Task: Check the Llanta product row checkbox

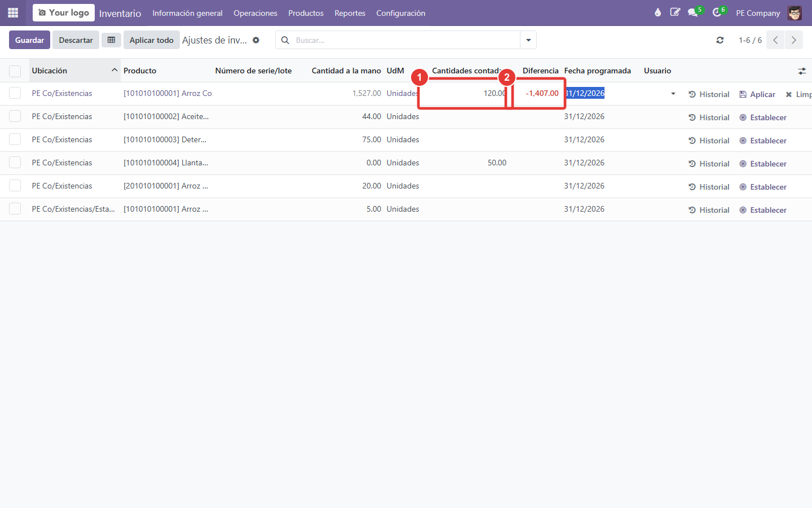Action: [x=15, y=163]
